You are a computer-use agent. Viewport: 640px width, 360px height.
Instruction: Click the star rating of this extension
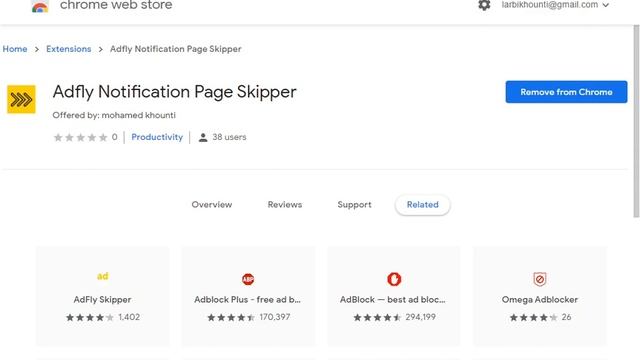pos(81,138)
